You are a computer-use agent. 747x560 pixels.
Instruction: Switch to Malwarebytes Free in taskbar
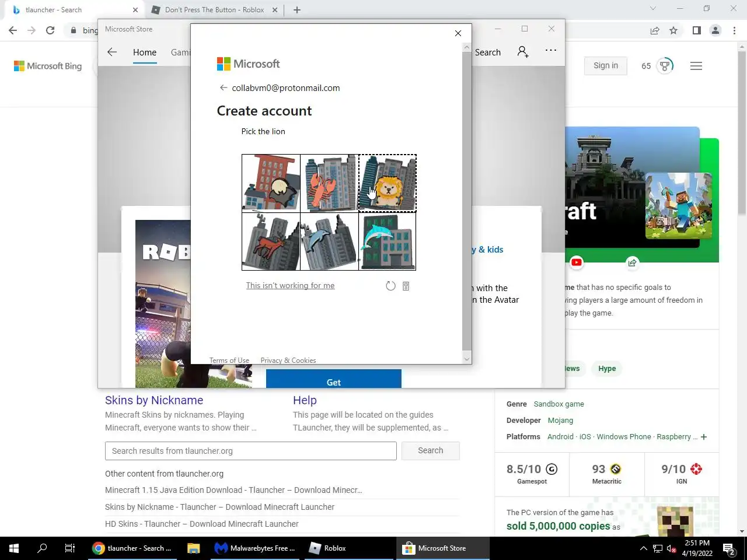click(x=255, y=548)
